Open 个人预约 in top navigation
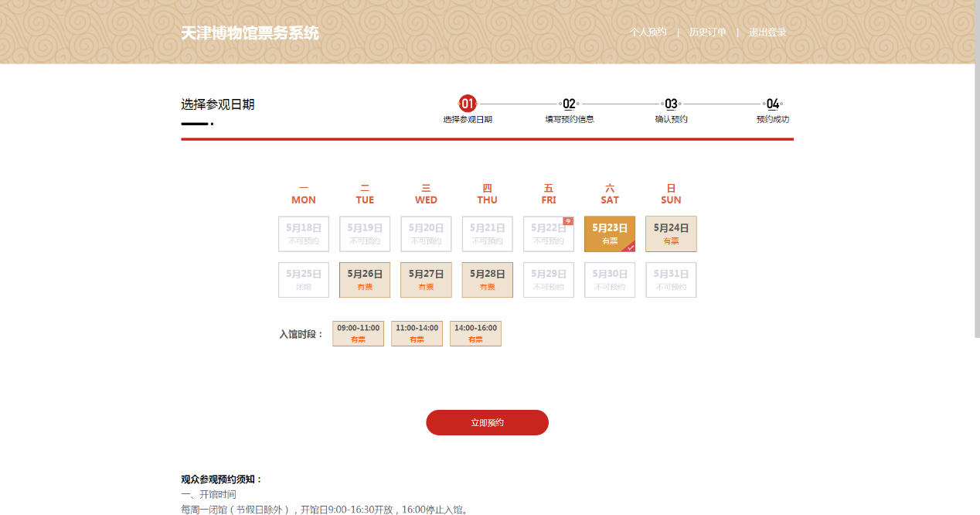Image resolution: width=980 pixels, height=515 pixels. pyautogui.click(x=648, y=32)
